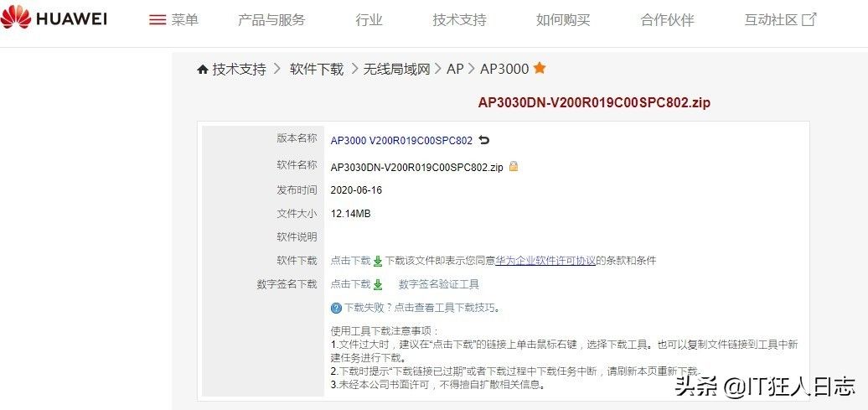Open the 技术支持 top menu
Screen dimensions: 868x410
coord(459,20)
